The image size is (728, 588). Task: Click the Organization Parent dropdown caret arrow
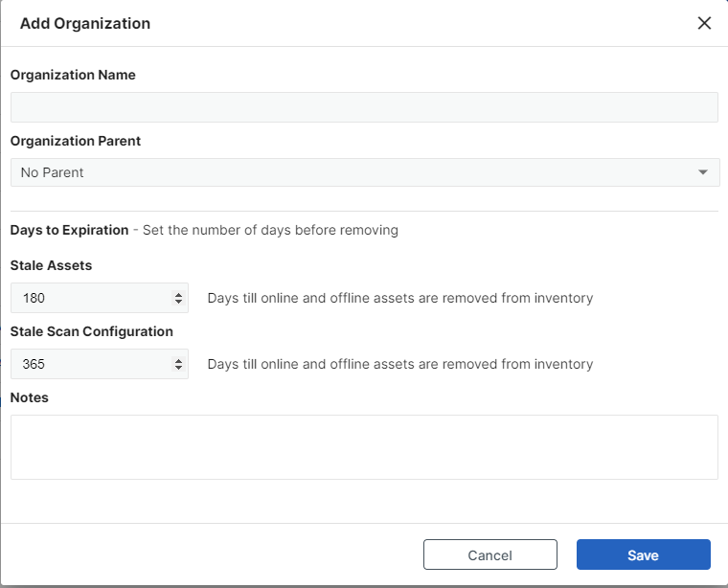pos(703,172)
